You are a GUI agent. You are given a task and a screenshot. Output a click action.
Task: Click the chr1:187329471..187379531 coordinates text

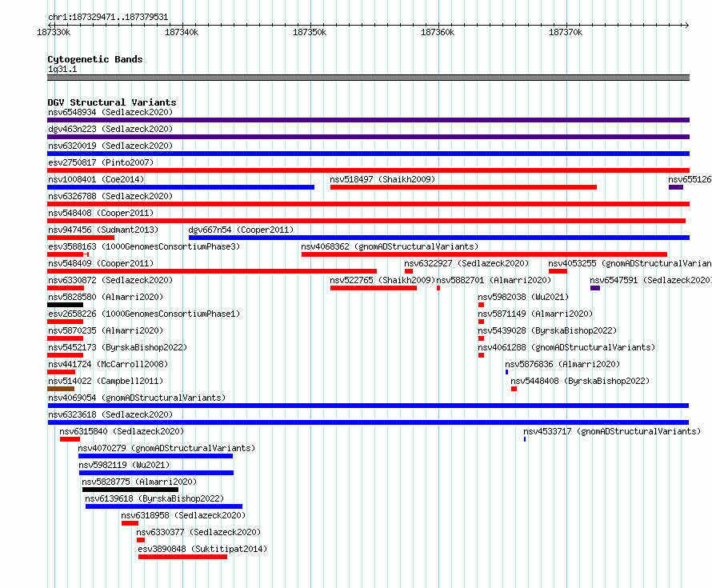click(108, 17)
